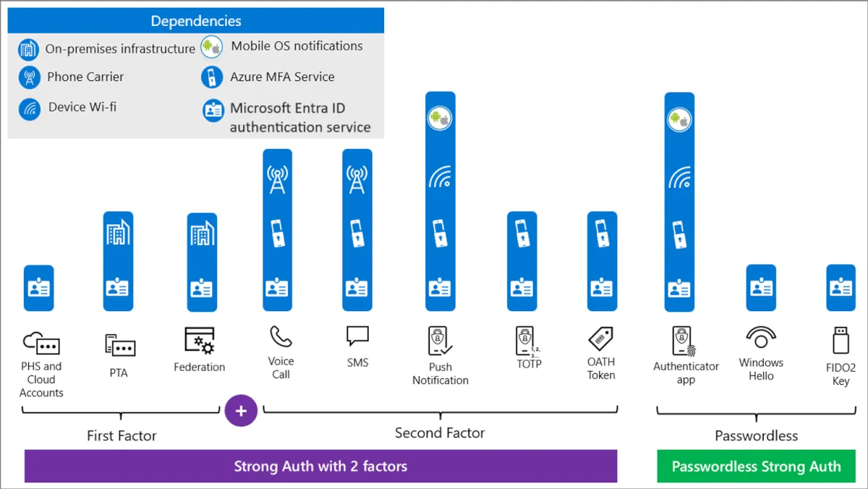The image size is (868, 489).
Task: Select the PTA device password icon
Action: coord(120,345)
